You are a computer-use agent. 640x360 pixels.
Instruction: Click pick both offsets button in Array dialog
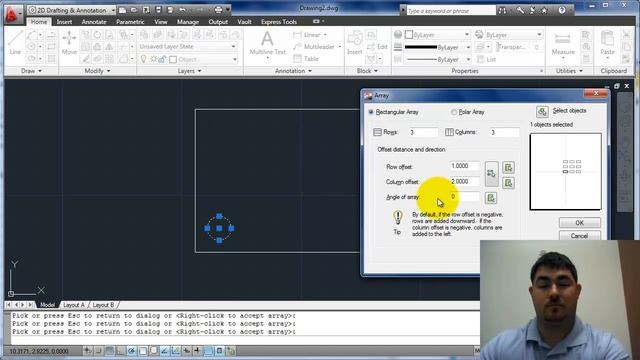click(x=491, y=174)
